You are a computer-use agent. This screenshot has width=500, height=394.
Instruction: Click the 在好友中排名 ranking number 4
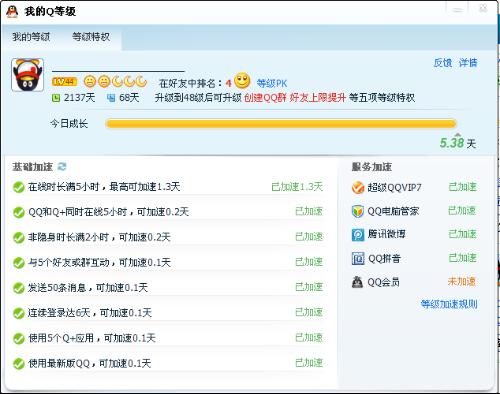tap(228, 83)
